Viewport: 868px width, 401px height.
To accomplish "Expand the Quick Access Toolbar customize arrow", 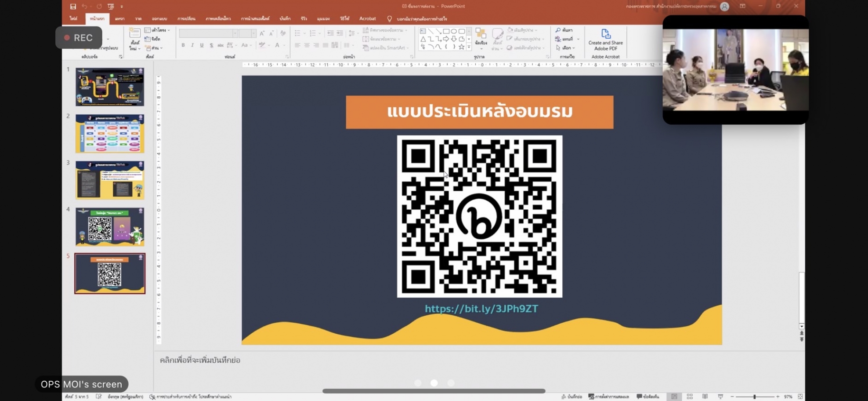I will pyautogui.click(x=122, y=7).
